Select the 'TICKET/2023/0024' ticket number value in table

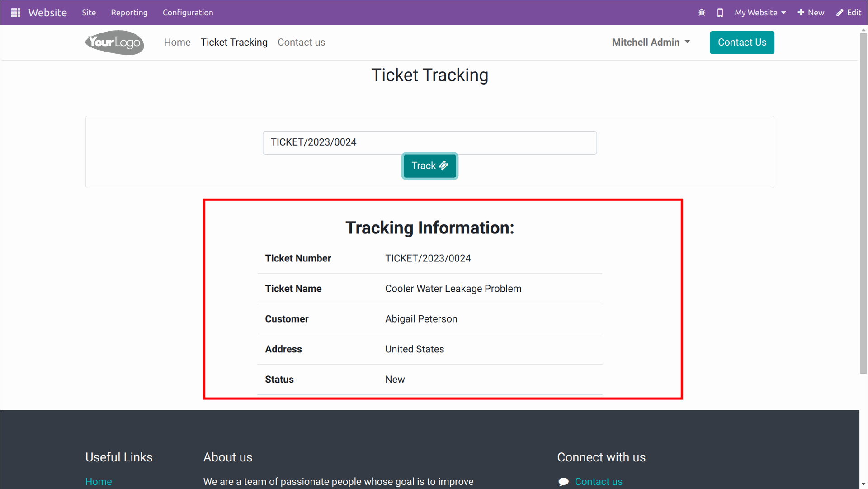428,258
